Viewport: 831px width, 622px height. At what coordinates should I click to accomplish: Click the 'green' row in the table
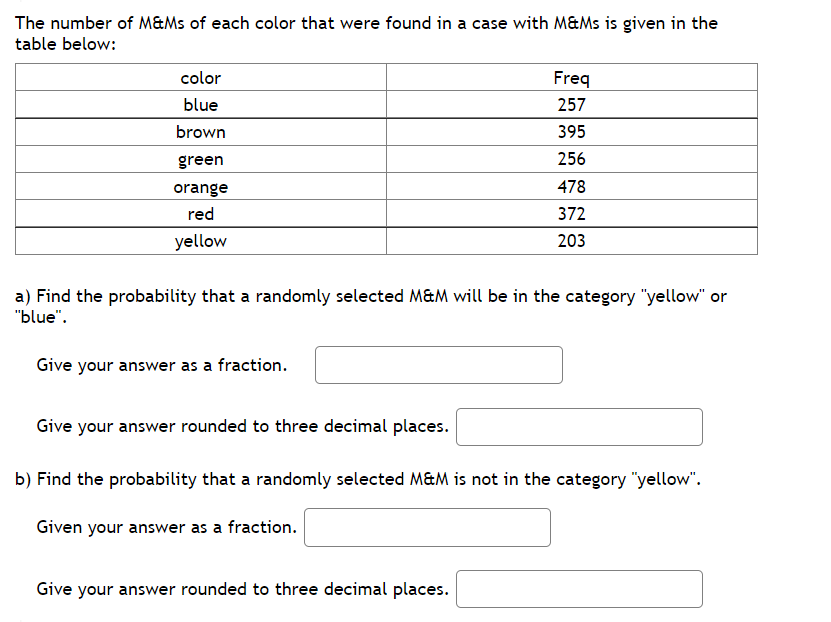[200, 158]
